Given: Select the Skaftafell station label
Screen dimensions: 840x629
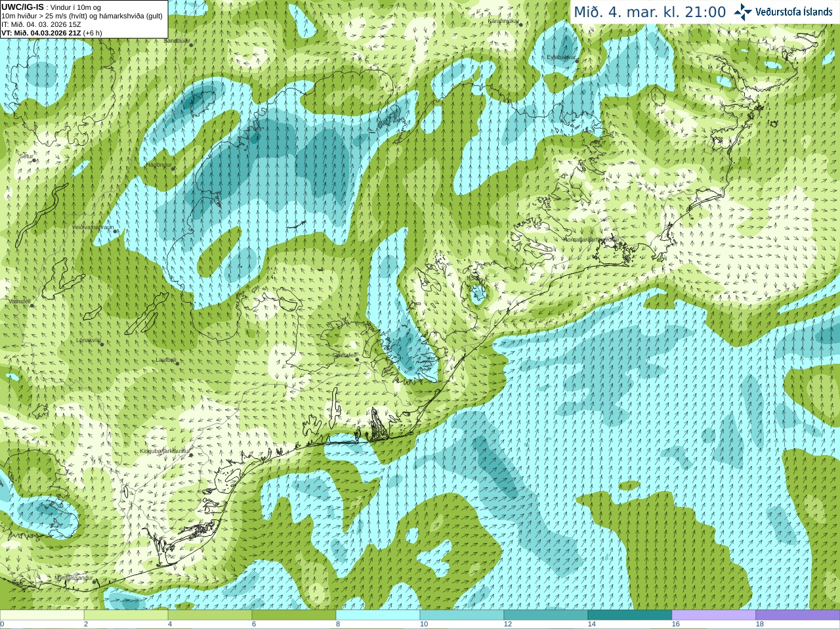Looking at the screenshot, I should pyautogui.click(x=345, y=355).
